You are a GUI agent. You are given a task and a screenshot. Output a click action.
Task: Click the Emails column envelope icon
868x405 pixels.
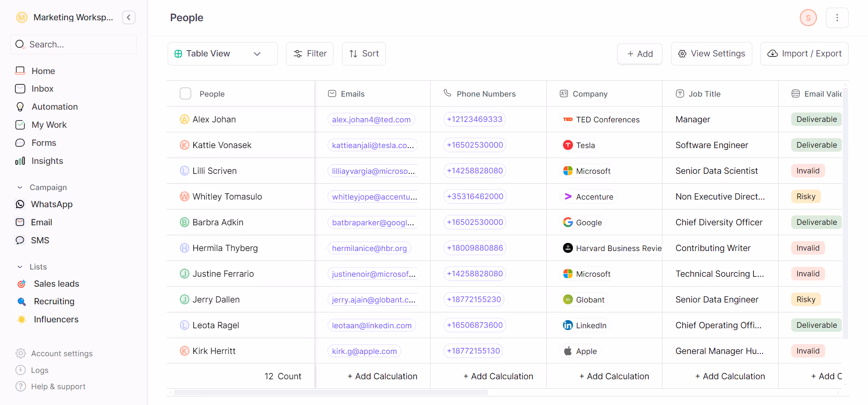tap(332, 93)
